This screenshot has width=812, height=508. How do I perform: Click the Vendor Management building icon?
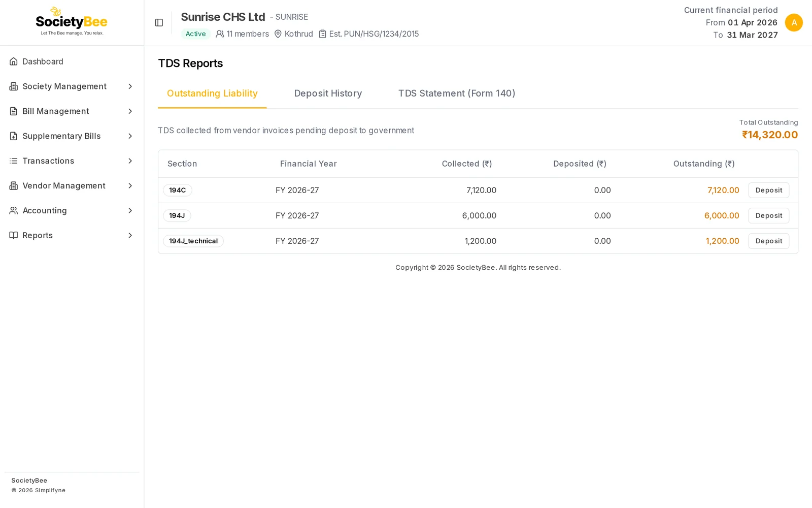14,186
